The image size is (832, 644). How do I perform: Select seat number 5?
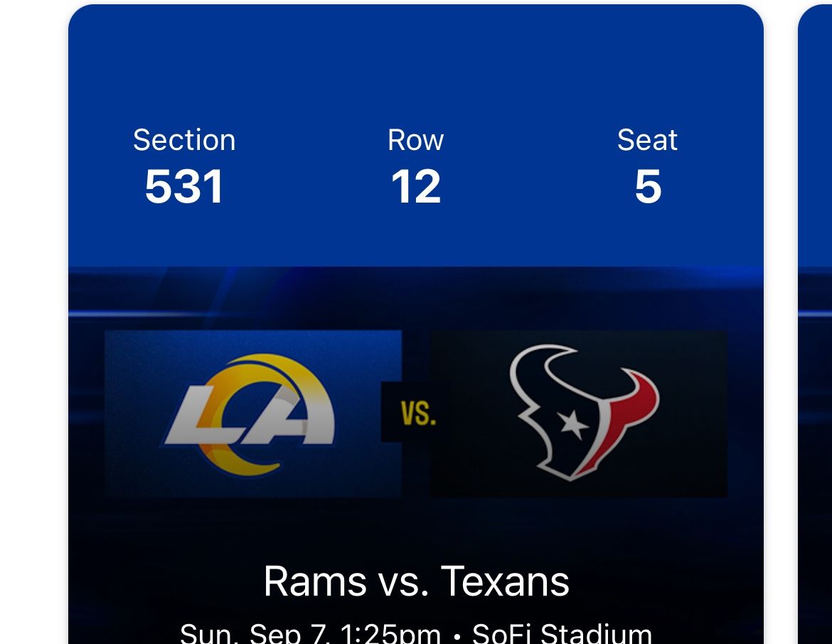point(648,187)
